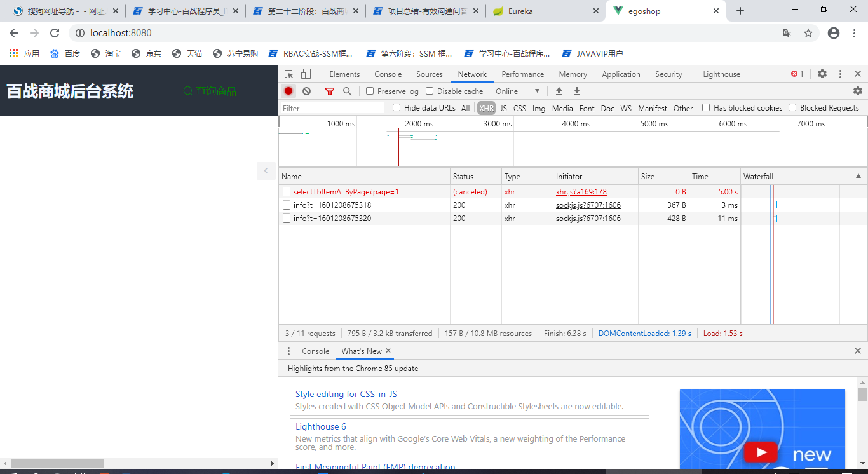Switch to the Lighthouse panel tab
Screen dimensions: 868x474
[x=721, y=74]
